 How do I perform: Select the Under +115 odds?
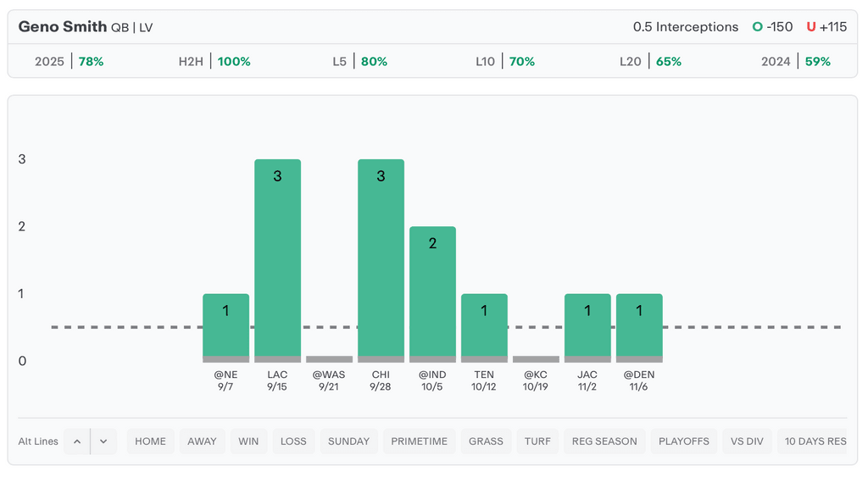[826, 27]
